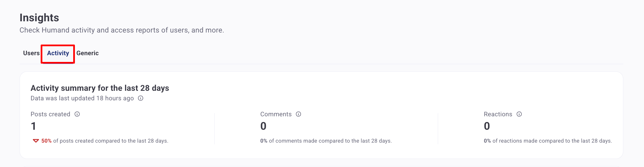Screen dimensions: 644x167
Task: Click the Comments count value
Action: pos(263,126)
